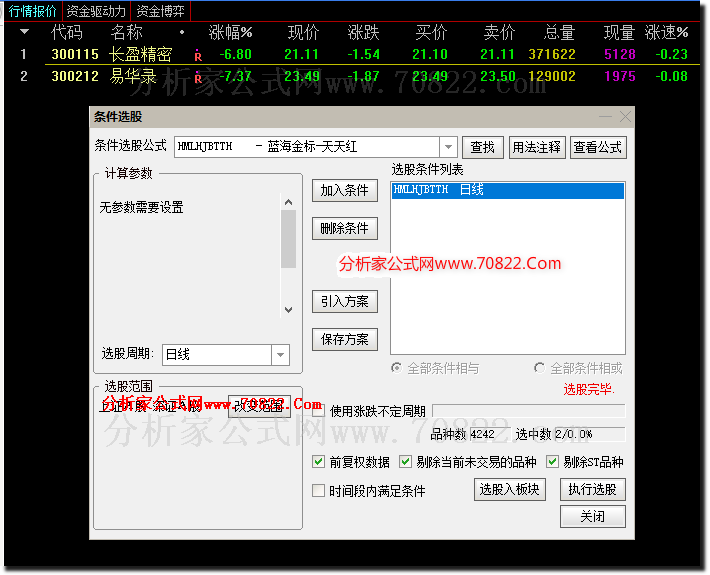Click the sort triangle in table header
The height and width of the screenshot is (575, 710).
point(24,32)
